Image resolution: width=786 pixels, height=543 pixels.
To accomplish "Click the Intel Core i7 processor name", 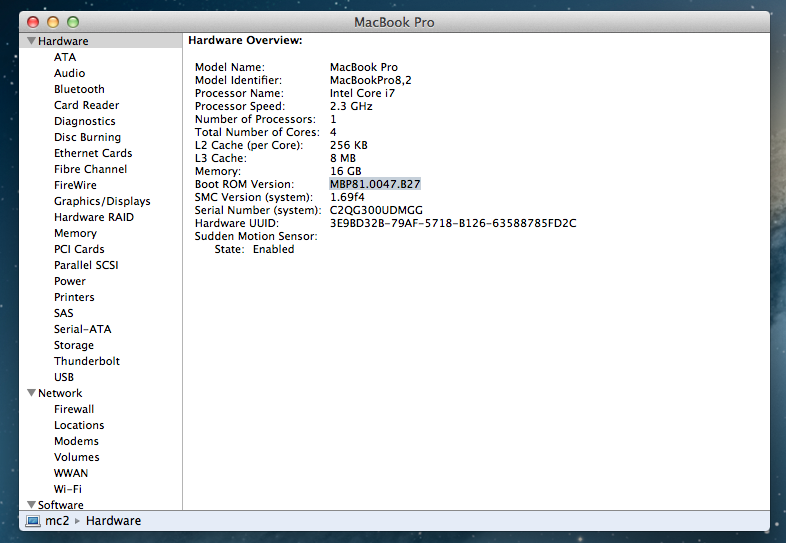I will pos(362,93).
